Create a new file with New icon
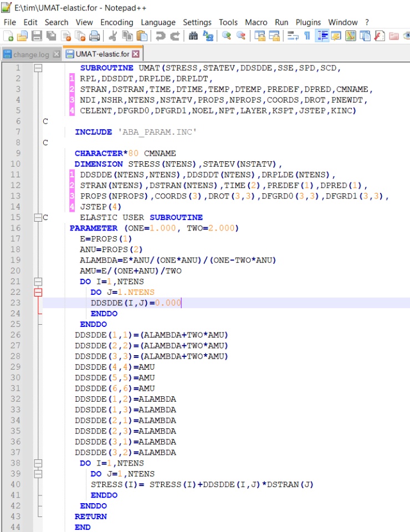This screenshot has width=410, height=532. [x=8, y=35]
